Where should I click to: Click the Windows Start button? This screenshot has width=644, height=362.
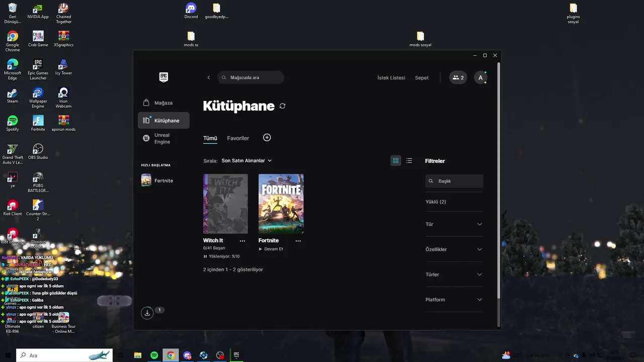click(x=8, y=355)
